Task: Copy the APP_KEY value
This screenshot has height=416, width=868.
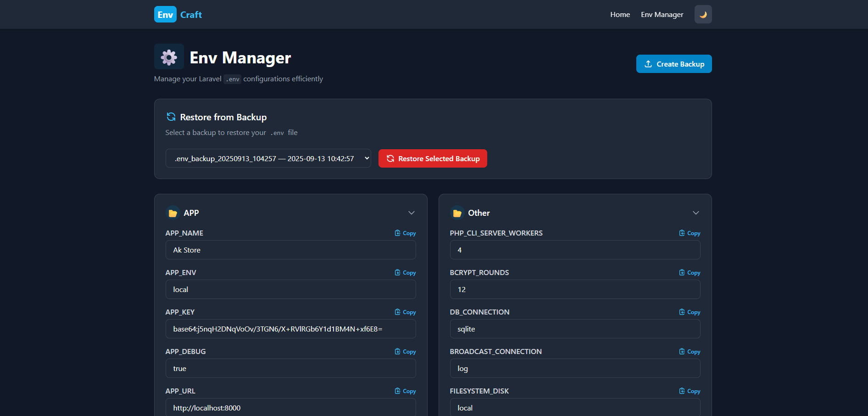Action: pos(405,312)
